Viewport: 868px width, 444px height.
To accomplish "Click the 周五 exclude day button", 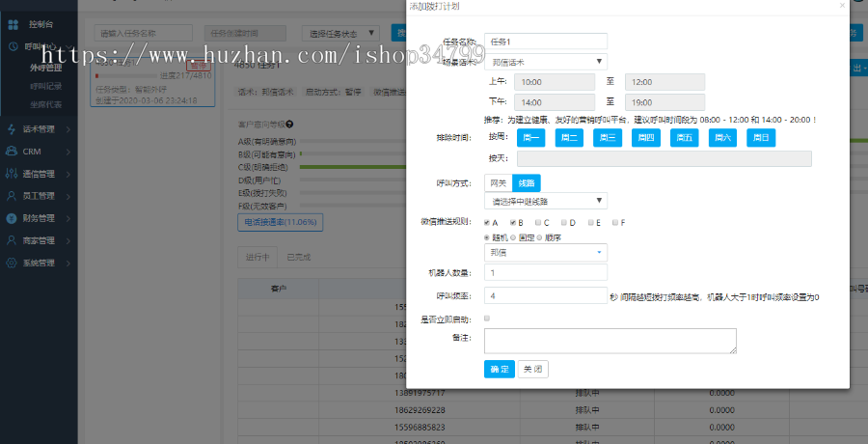I will pyautogui.click(x=684, y=138).
